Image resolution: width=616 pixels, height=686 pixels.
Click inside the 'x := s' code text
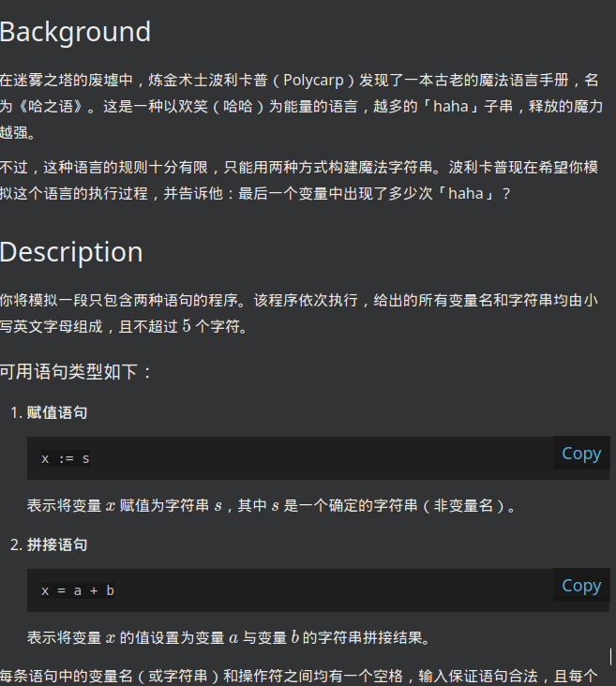click(x=66, y=458)
